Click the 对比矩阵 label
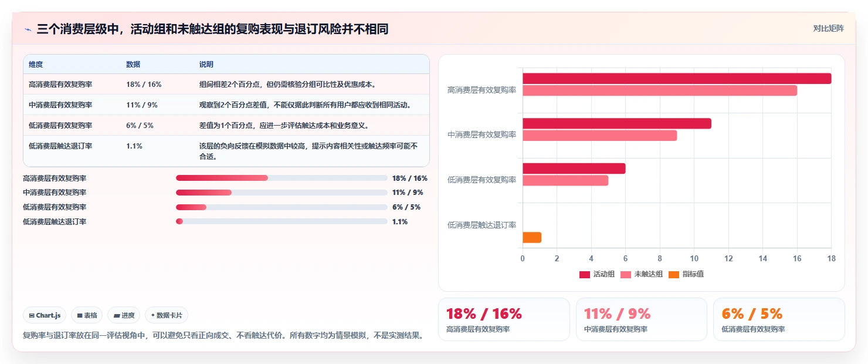This screenshot has width=868, height=364. click(829, 28)
